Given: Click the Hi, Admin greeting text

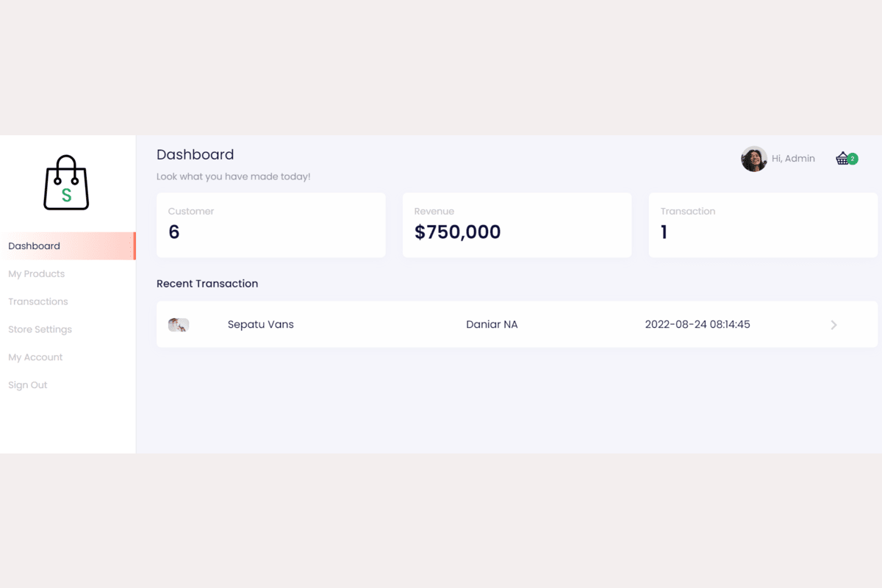Looking at the screenshot, I should [793, 159].
